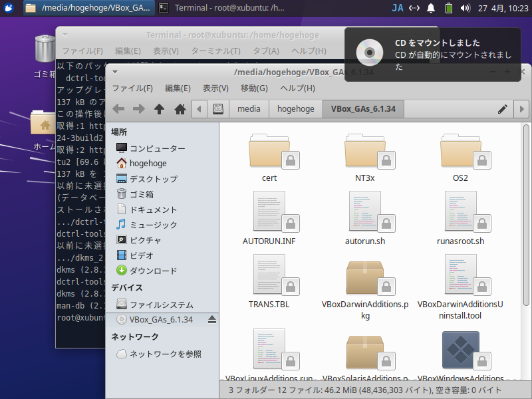Select the NT3x folder
This screenshot has height=399, width=532.
tap(365, 158)
